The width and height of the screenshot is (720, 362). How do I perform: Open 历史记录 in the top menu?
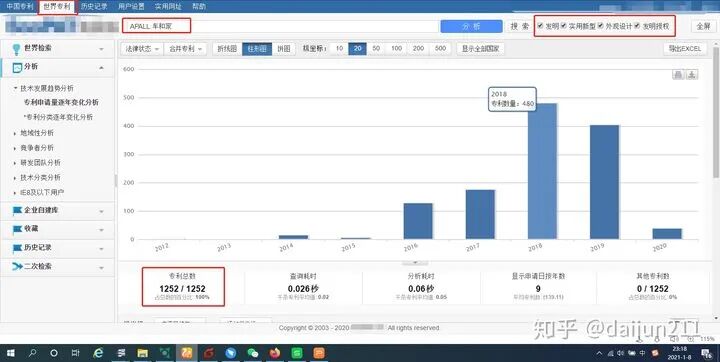click(x=94, y=6)
